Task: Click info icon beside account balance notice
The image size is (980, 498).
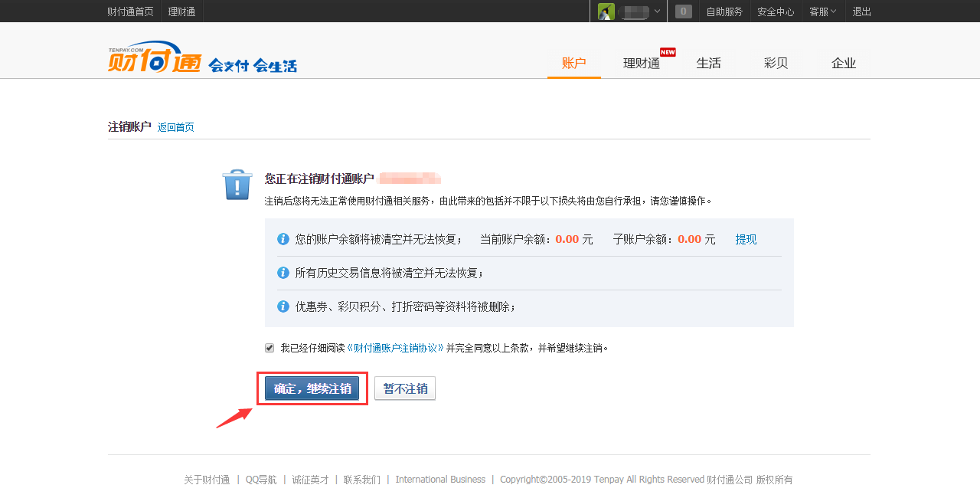Action: [x=283, y=239]
